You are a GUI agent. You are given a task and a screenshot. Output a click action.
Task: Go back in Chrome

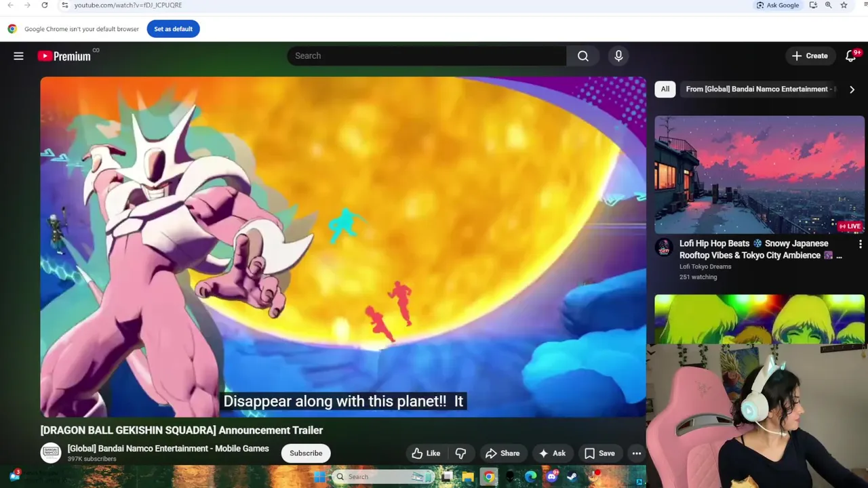pyautogui.click(x=10, y=5)
